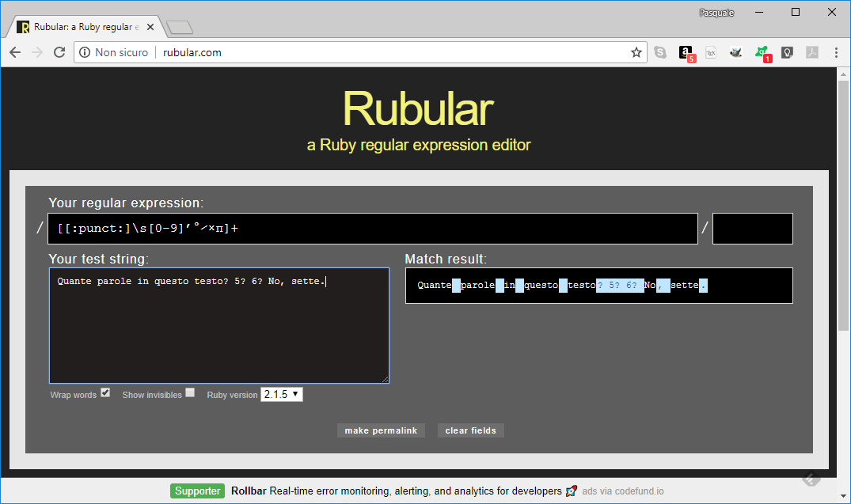Click the word 'parole' in match result

(x=477, y=285)
